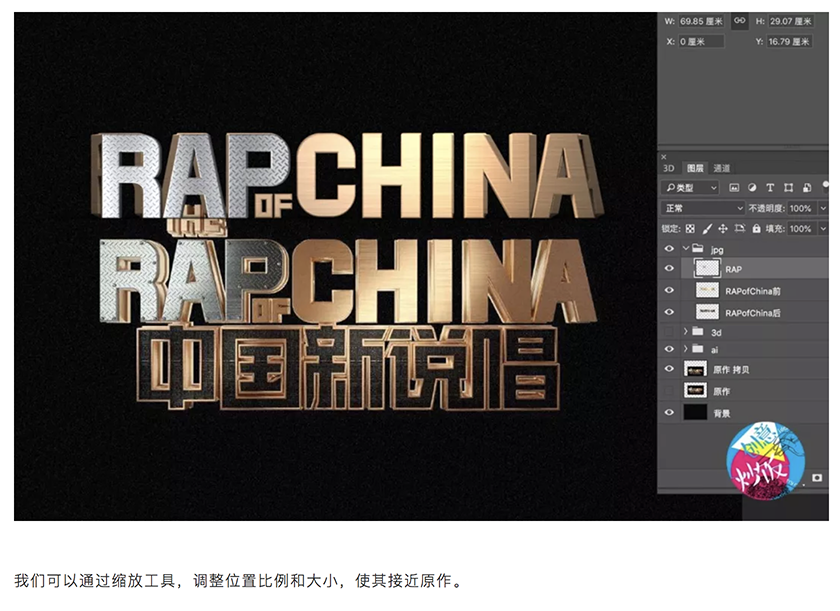
Task: Select the RAP layer thumbnail
Action: (x=707, y=268)
